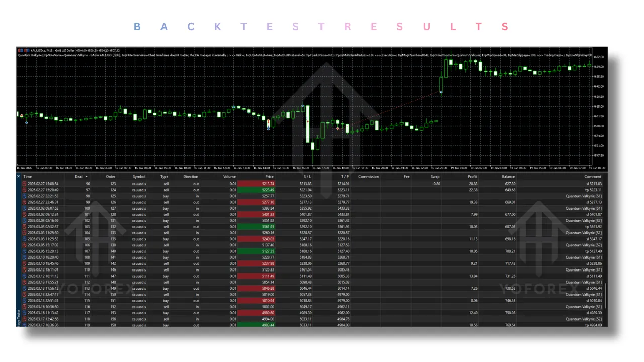Sort by the Price column header
This screenshot has width=644, height=362.
[269, 177]
